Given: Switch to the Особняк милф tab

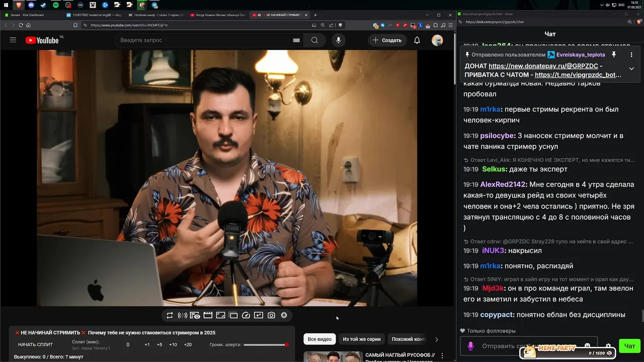Looking at the screenshot, I should click(x=156, y=15).
